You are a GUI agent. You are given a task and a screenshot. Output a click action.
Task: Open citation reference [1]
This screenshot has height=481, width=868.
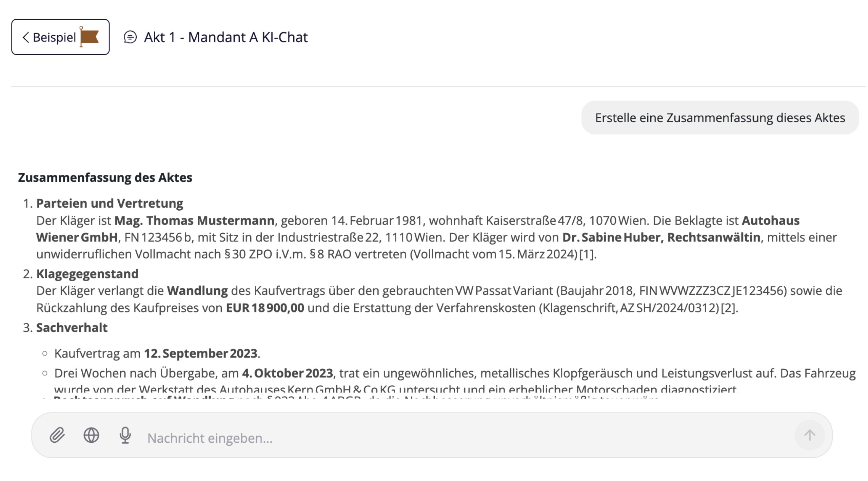[586, 254]
